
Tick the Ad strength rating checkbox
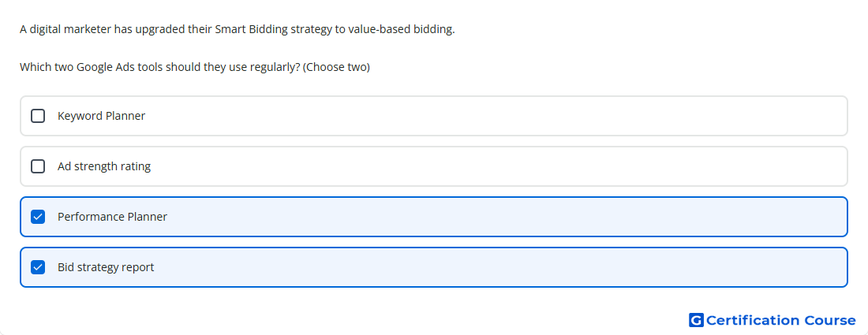click(x=38, y=166)
